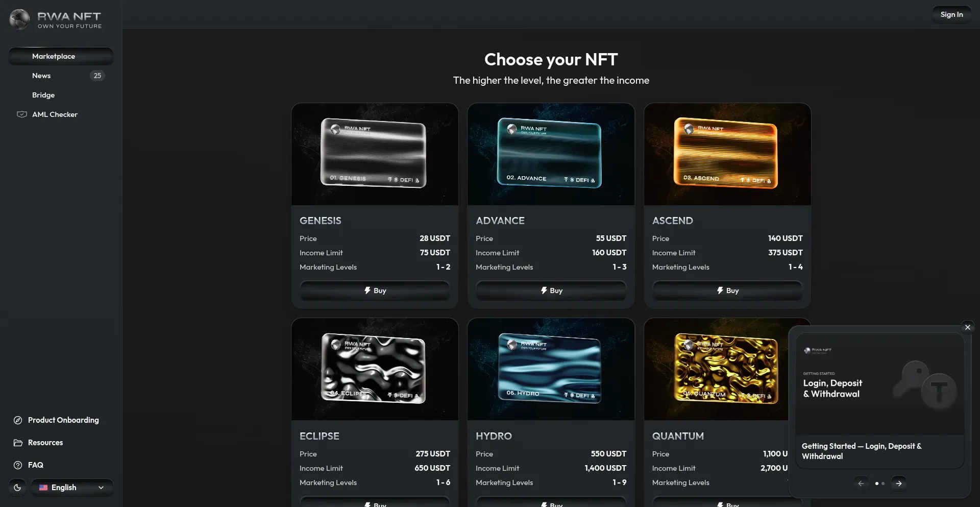The width and height of the screenshot is (980, 507).
Task: Click the ECLIPSE card image
Action: [375, 370]
